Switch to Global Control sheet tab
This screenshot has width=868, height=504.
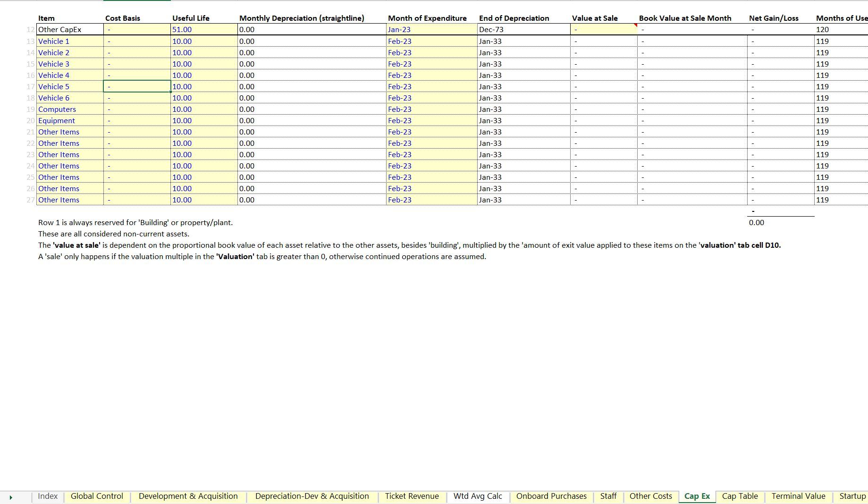click(97, 496)
